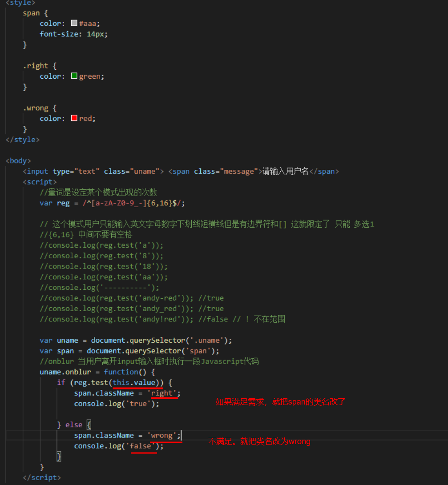Click the console.log('true') statement
The image size is (448, 485).
pyautogui.click(x=117, y=404)
